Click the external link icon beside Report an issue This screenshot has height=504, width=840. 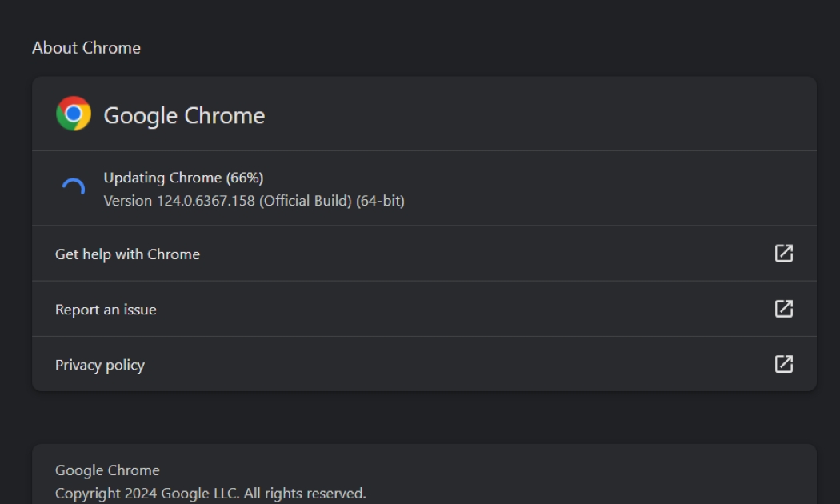[x=784, y=308]
